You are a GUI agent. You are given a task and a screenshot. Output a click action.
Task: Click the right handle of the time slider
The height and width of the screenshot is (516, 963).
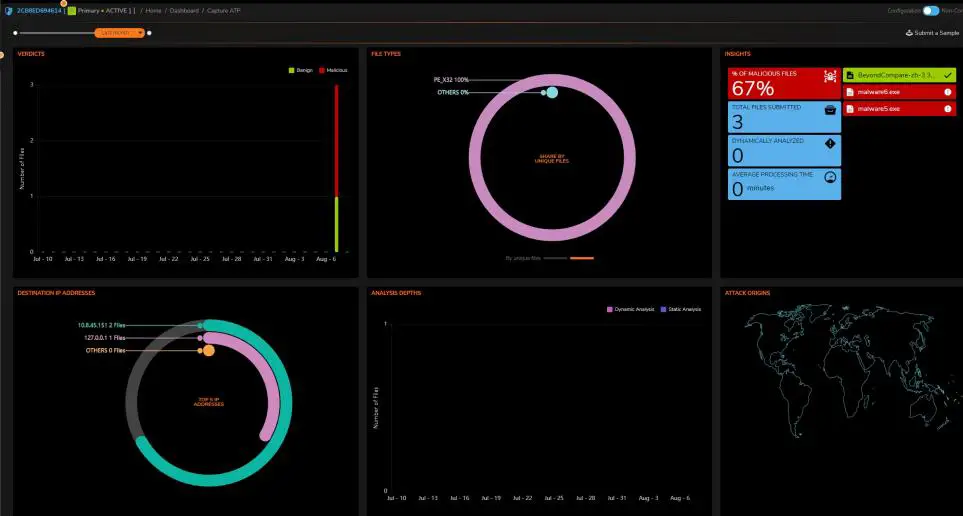[x=149, y=33]
